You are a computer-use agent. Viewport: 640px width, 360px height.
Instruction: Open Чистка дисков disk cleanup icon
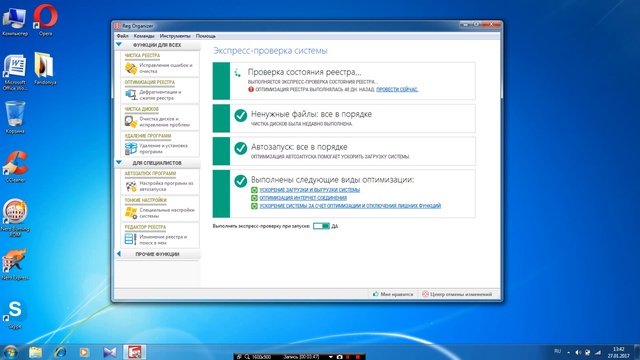[131, 122]
